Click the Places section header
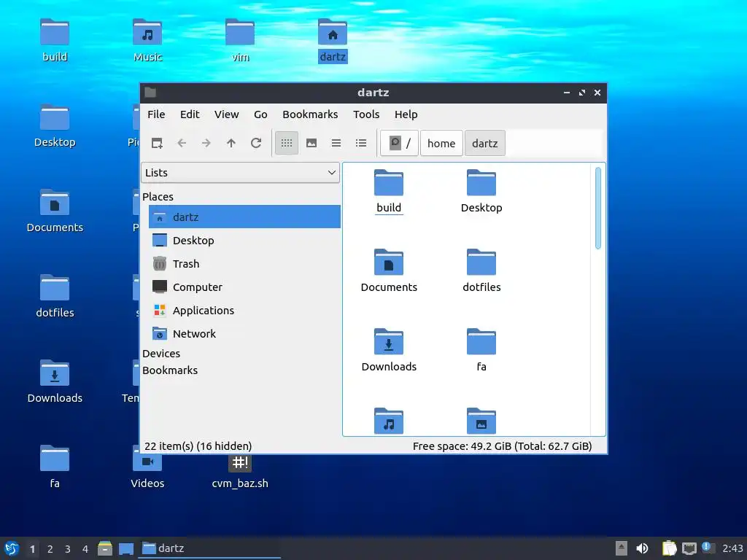This screenshot has width=747, height=560. click(x=158, y=197)
